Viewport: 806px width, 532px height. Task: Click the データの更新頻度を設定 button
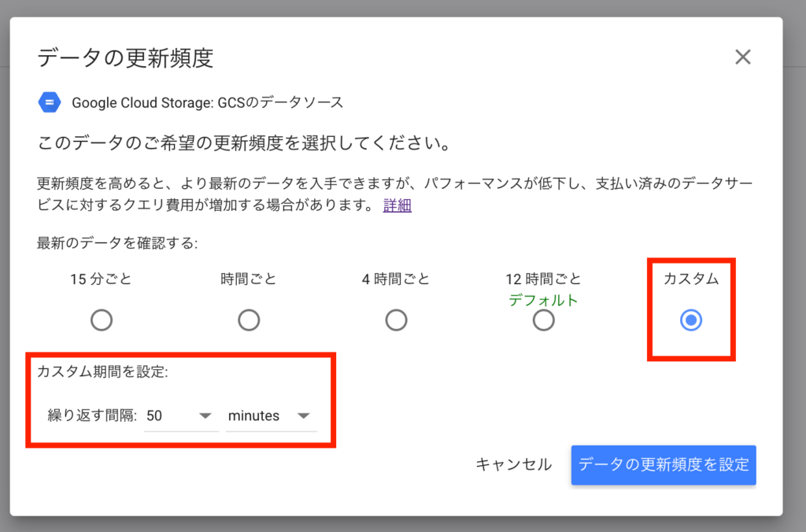point(664,464)
